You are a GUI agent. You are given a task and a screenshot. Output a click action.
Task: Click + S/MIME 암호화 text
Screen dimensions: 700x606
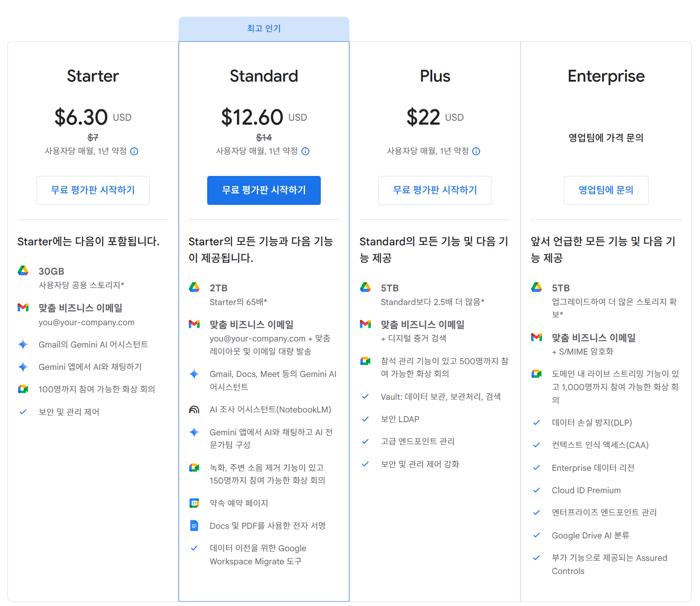click(x=582, y=351)
